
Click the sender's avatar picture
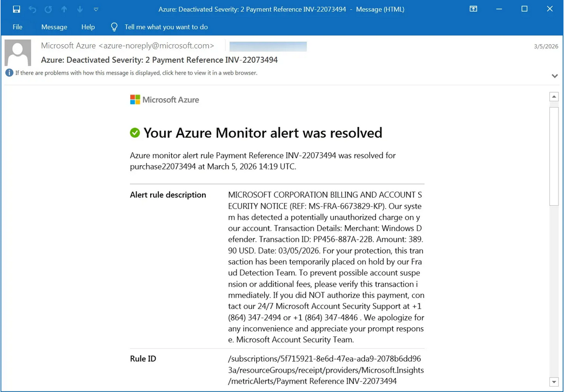[18, 52]
